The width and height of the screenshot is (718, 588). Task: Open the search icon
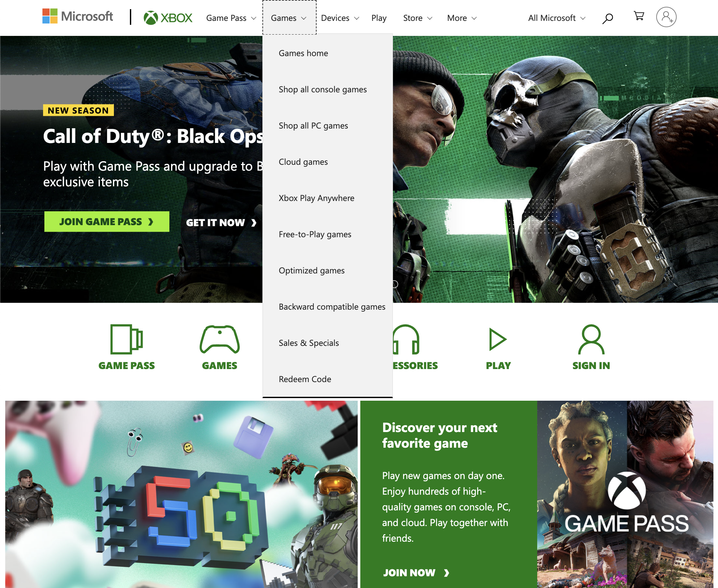tap(607, 18)
